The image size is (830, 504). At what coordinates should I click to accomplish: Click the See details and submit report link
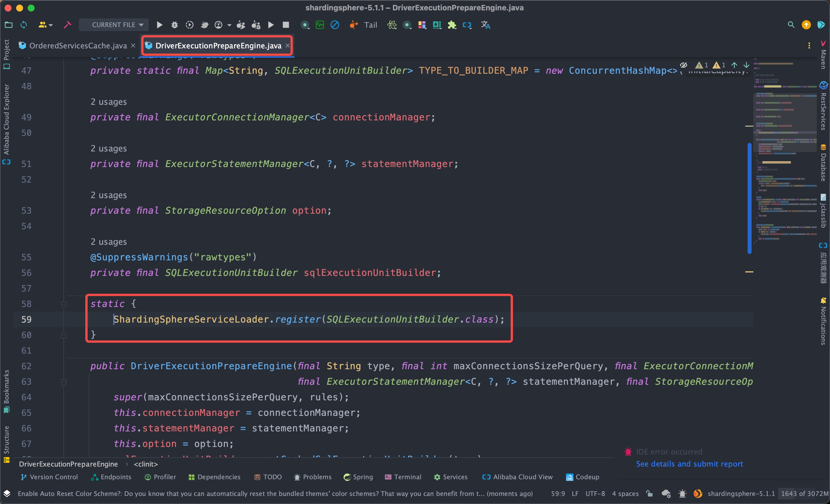[x=689, y=464]
